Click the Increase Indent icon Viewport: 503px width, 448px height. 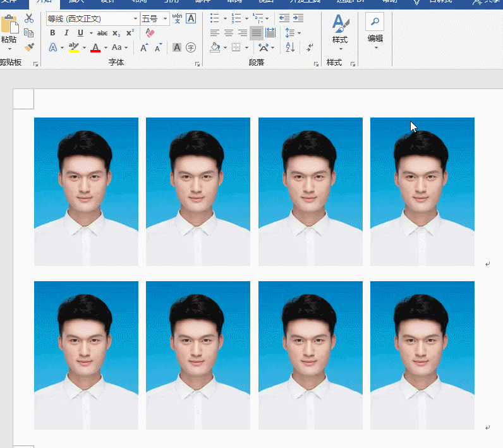299,18
